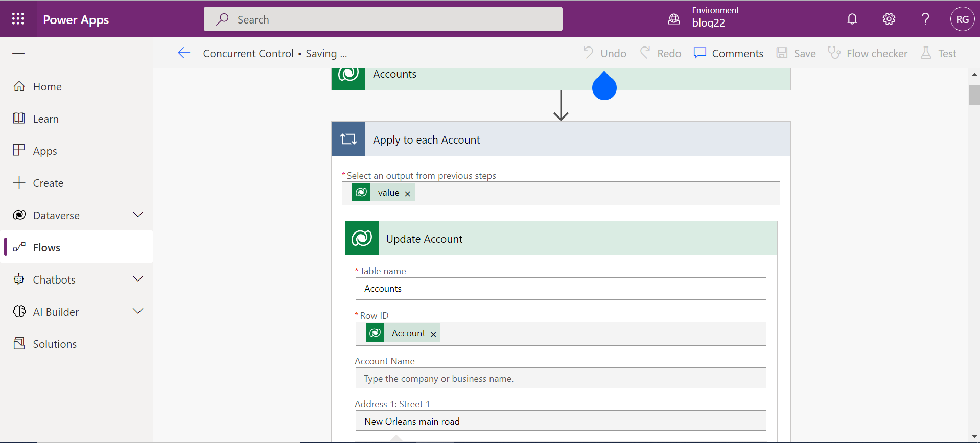Open notifications bell
980x443 pixels.
coord(852,19)
